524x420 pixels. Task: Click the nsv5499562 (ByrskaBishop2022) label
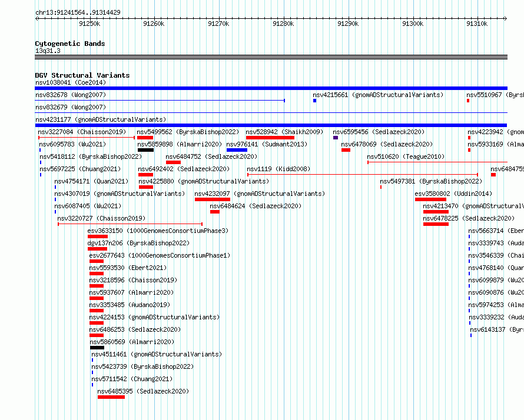pos(188,132)
